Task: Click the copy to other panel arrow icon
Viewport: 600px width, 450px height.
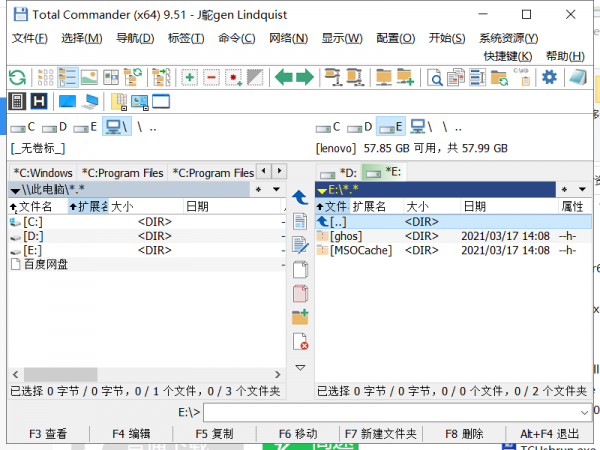Action: click(x=300, y=197)
